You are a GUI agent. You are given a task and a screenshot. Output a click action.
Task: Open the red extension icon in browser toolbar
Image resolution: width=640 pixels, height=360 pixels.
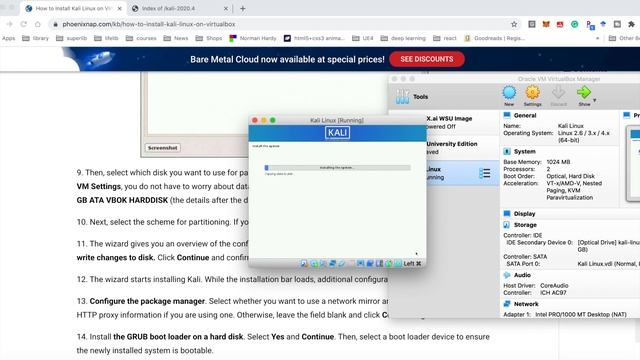tap(560, 24)
